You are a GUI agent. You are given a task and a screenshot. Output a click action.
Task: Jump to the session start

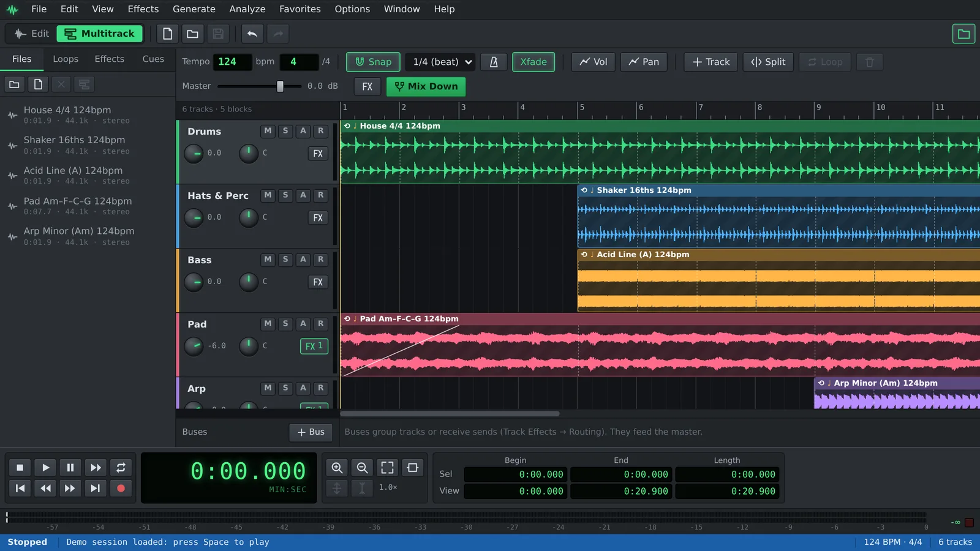pyautogui.click(x=20, y=488)
